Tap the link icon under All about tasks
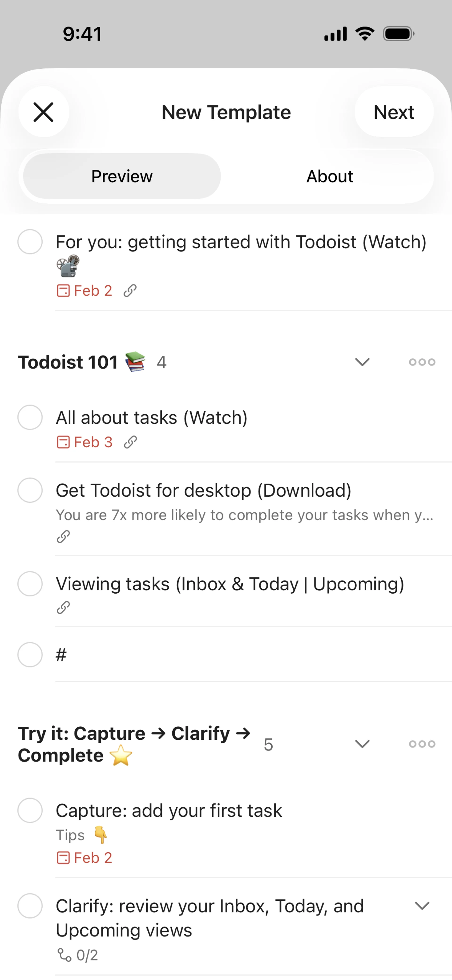Image resolution: width=452 pixels, height=980 pixels. 130,442
